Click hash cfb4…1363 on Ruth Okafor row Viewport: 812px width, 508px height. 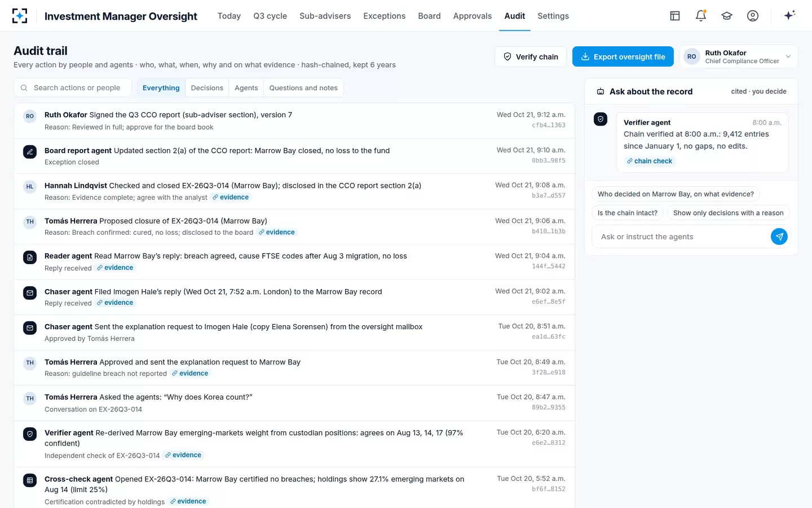point(548,125)
